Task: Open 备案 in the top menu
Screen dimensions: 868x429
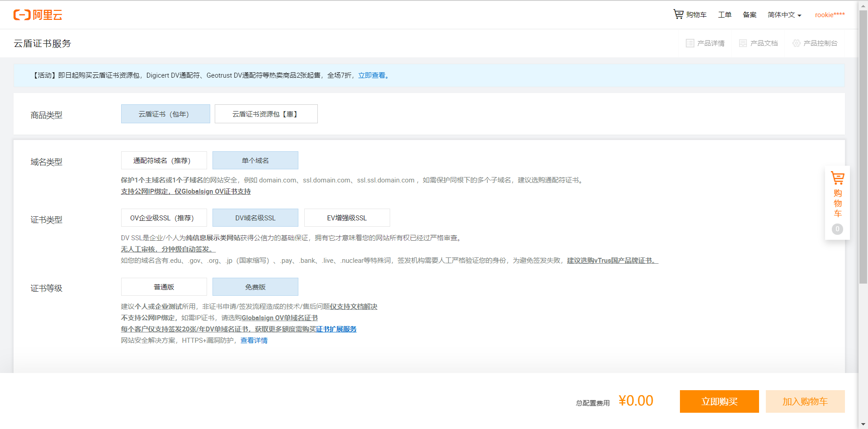Action: click(x=750, y=15)
